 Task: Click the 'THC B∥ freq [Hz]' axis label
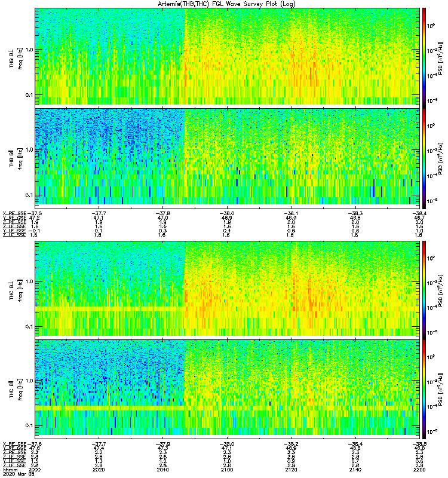tap(16, 389)
